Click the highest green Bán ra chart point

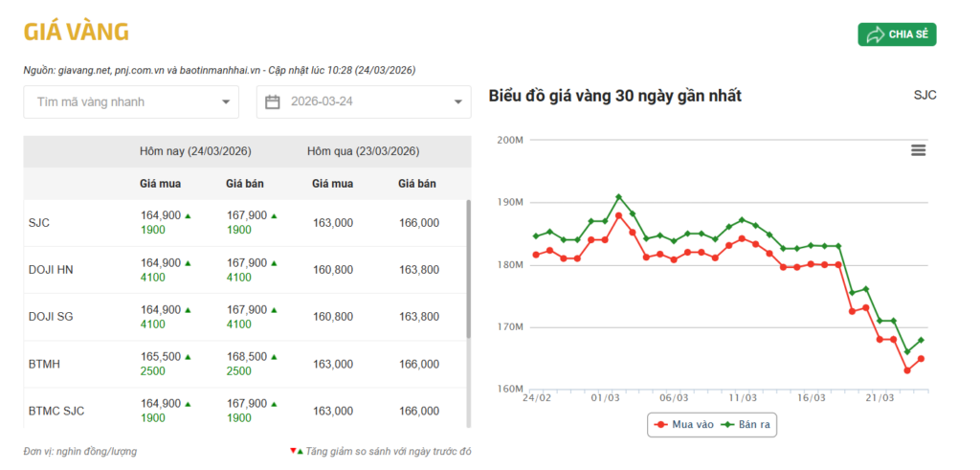pyautogui.click(x=619, y=197)
